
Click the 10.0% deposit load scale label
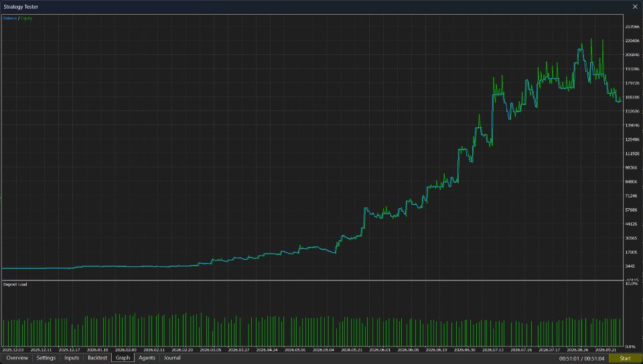(632, 283)
